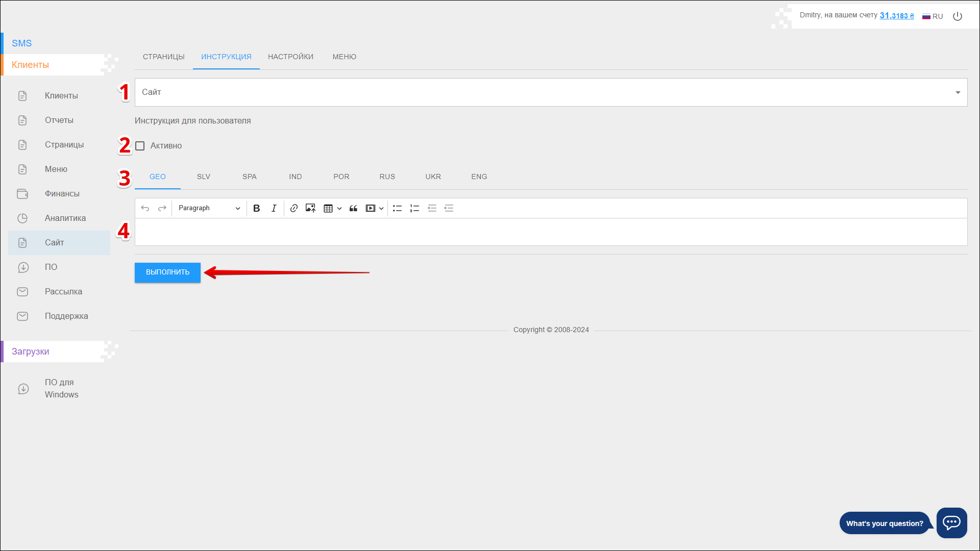The height and width of the screenshot is (551, 980).
Task: Open the account balance 31,3183 link
Action: 896,15
